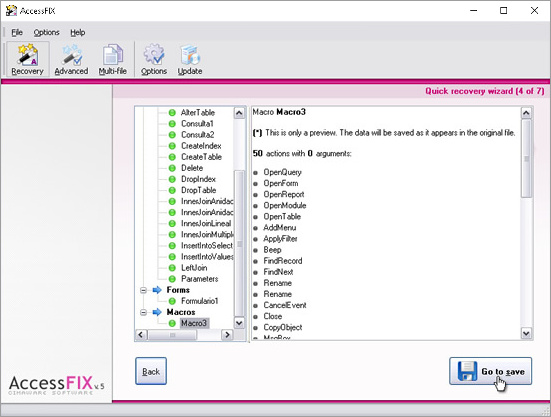Viewport: 551px width, 417px height.
Task: Click the CancelEvent action in preview
Action: [x=285, y=305]
